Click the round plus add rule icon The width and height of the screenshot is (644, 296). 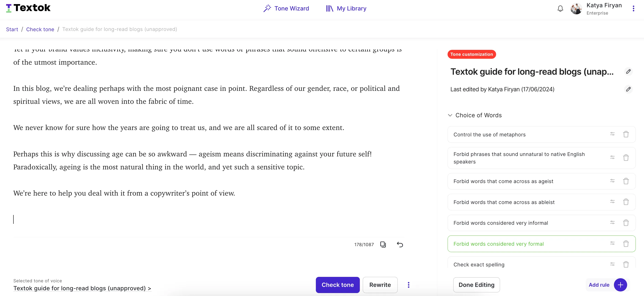[x=620, y=285]
